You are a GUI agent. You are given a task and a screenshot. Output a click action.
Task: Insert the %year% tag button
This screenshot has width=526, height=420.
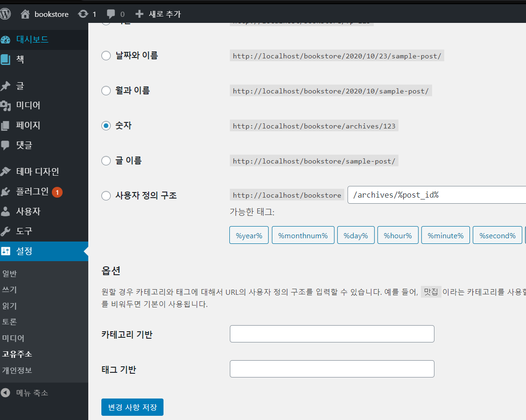[249, 235]
